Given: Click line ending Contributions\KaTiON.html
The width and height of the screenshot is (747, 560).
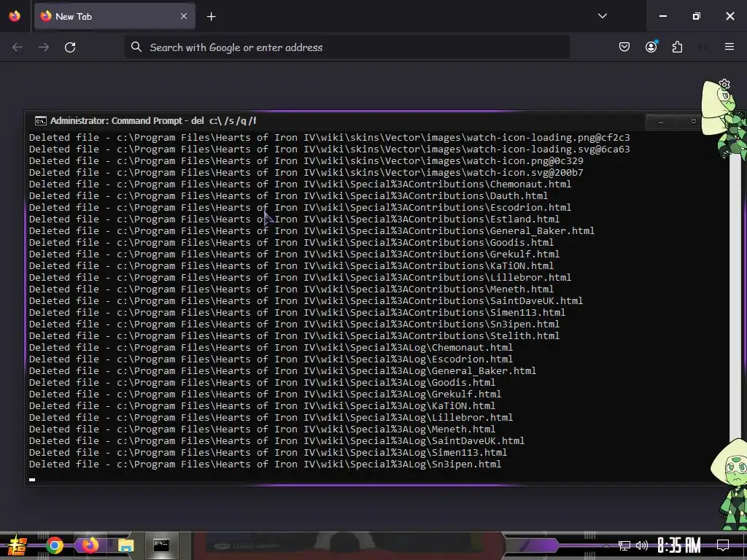Looking at the screenshot, I should [291, 265].
